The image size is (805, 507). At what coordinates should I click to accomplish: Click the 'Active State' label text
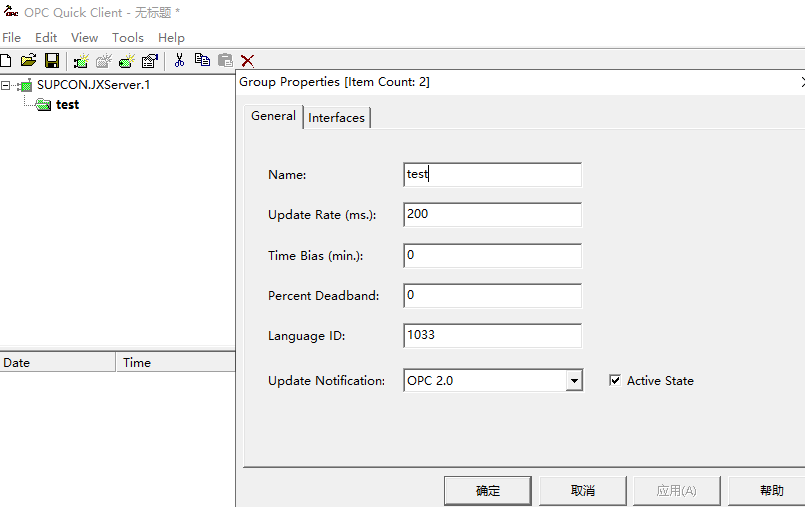point(660,381)
